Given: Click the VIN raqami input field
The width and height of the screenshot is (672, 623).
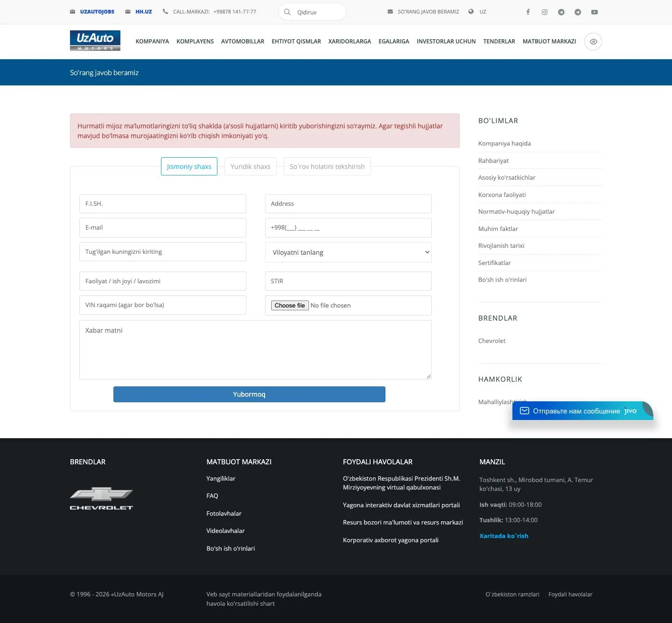Looking at the screenshot, I should tap(162, 305).
